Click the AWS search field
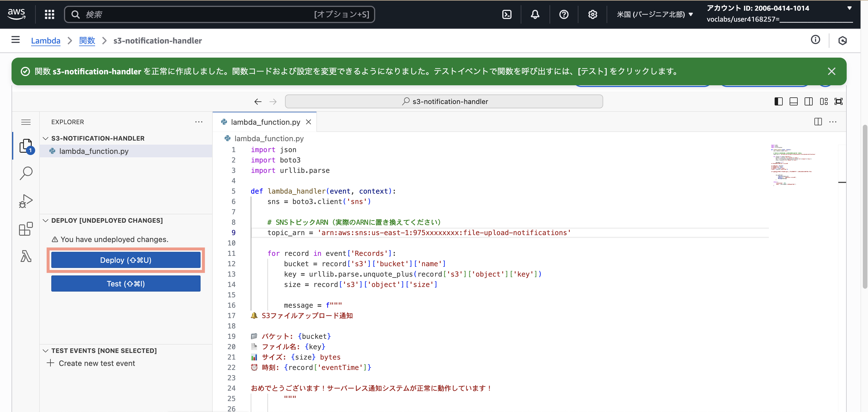868x412 pixels. tap(219, 14)
